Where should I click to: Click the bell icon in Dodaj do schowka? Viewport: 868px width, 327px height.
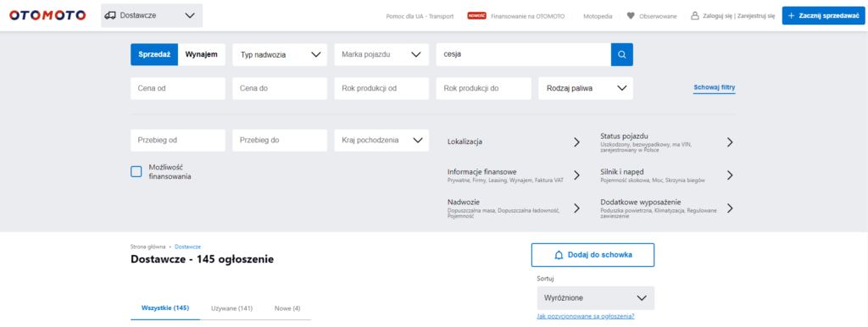point(559,255)
